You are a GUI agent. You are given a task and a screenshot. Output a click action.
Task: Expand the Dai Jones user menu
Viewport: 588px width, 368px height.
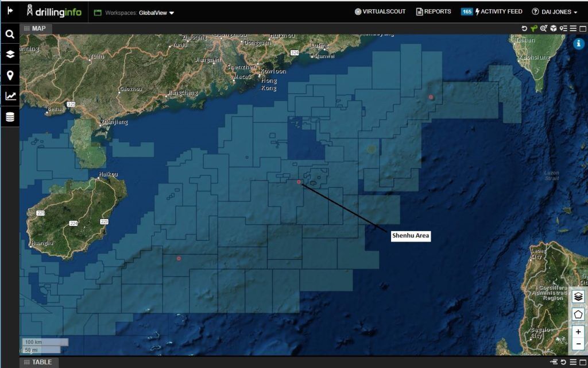pyautogui.click(x=559, y=12)
